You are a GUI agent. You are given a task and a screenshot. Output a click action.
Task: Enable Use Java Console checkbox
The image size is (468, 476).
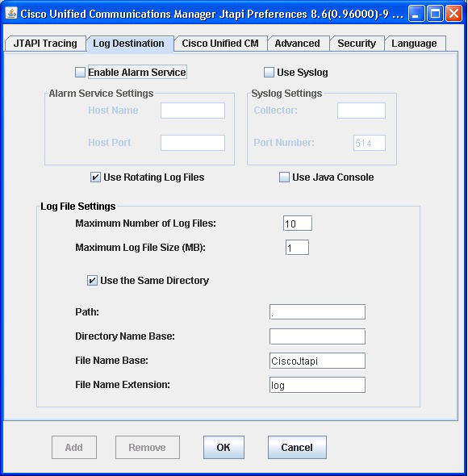284,177
